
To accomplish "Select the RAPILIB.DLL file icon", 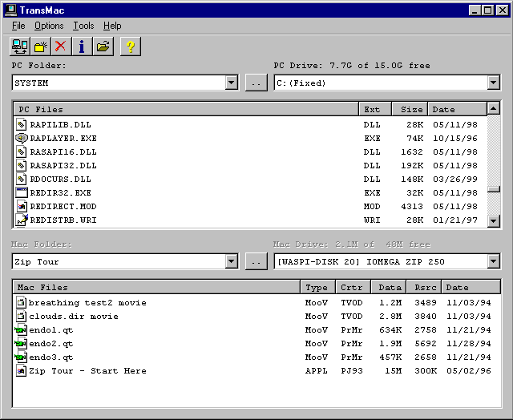I will pyautogui.click(x=22, y=124).
